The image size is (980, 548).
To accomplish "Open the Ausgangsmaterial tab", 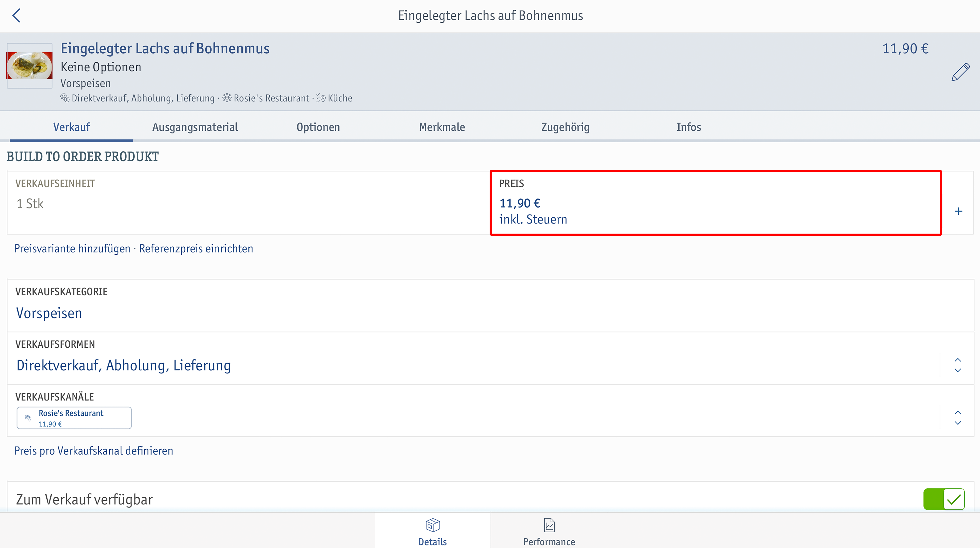I will point(195,127).
